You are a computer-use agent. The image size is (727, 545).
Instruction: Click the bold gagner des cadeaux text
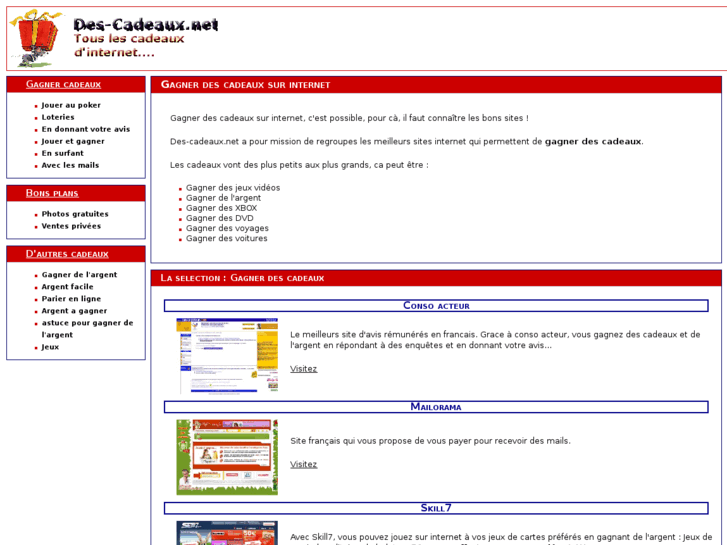tap(593, 141)
